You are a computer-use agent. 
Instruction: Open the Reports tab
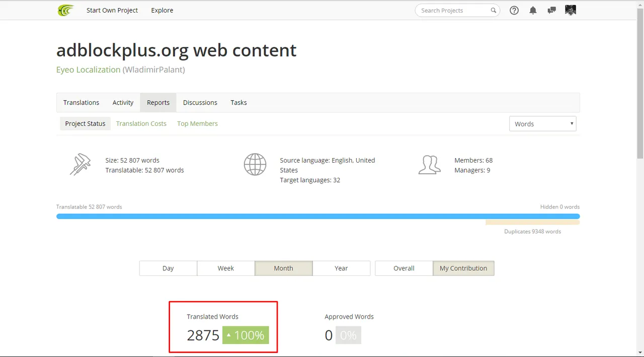[158, 102]
